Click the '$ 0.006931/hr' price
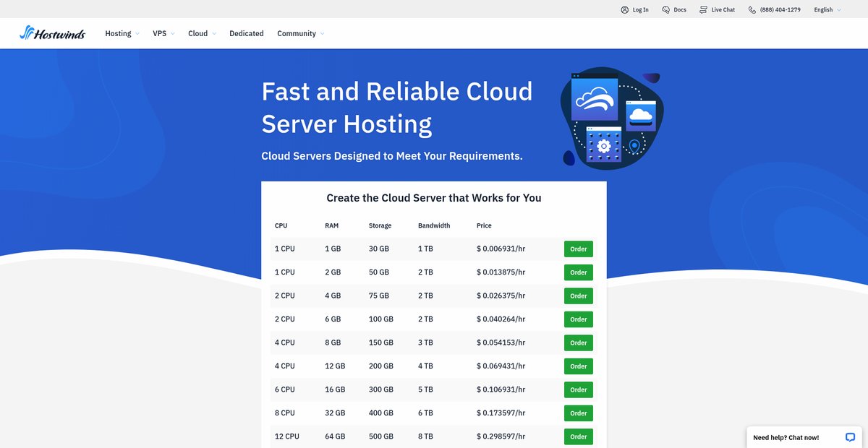 (x=501, y=249)
